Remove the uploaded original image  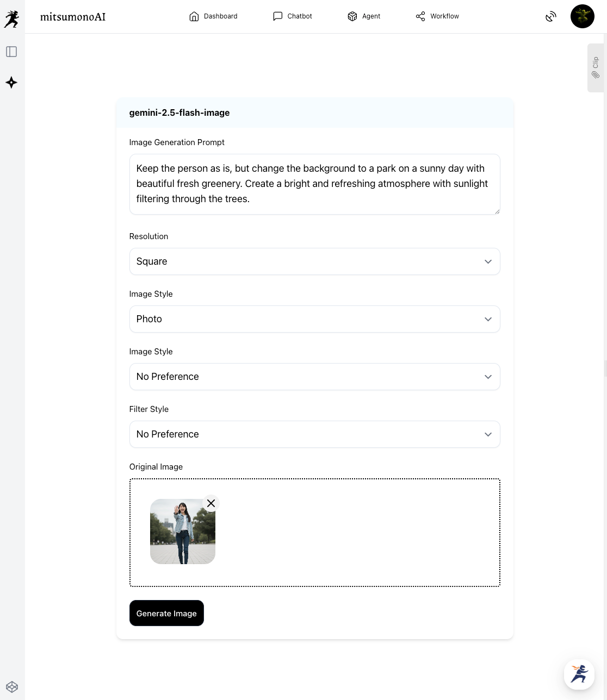coord(211,503)
